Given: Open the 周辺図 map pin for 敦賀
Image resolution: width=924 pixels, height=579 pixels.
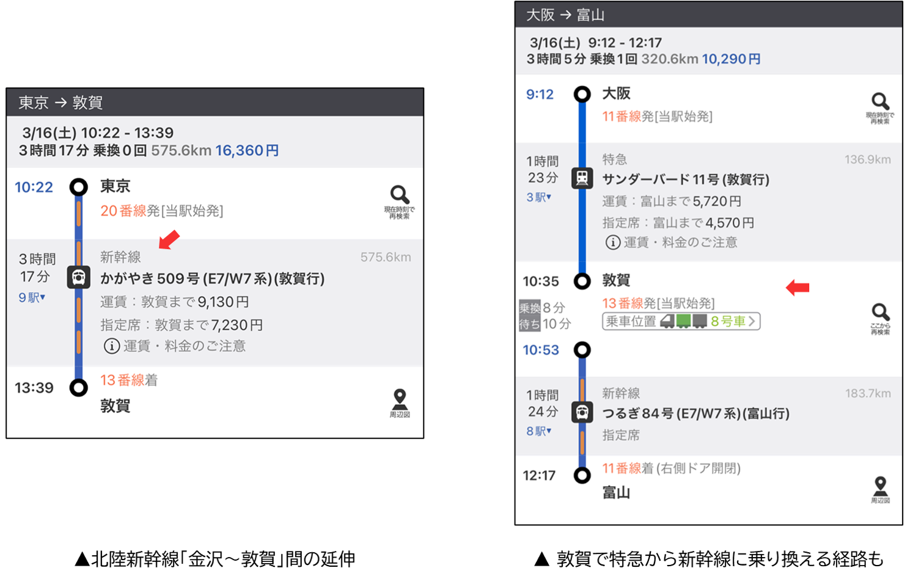Looking at the screenshot, I should (x=400, y=404).
